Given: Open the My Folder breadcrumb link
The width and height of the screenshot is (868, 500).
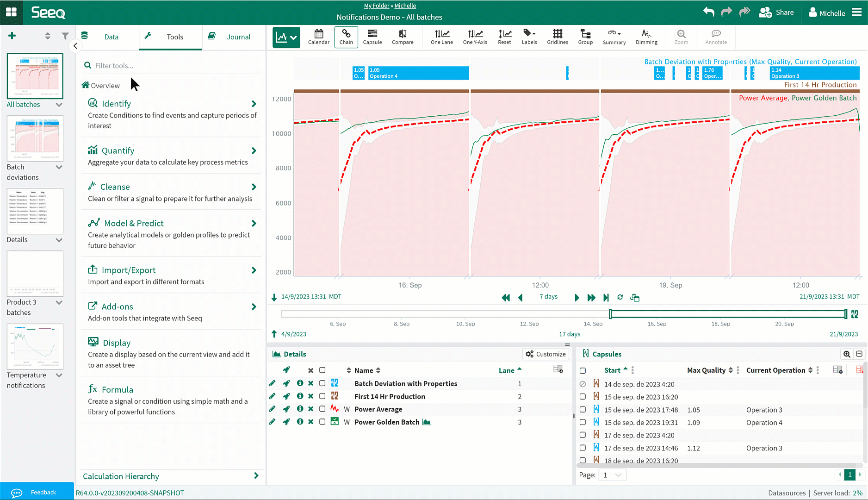Looking at the screenshot, I should point(377,6).
